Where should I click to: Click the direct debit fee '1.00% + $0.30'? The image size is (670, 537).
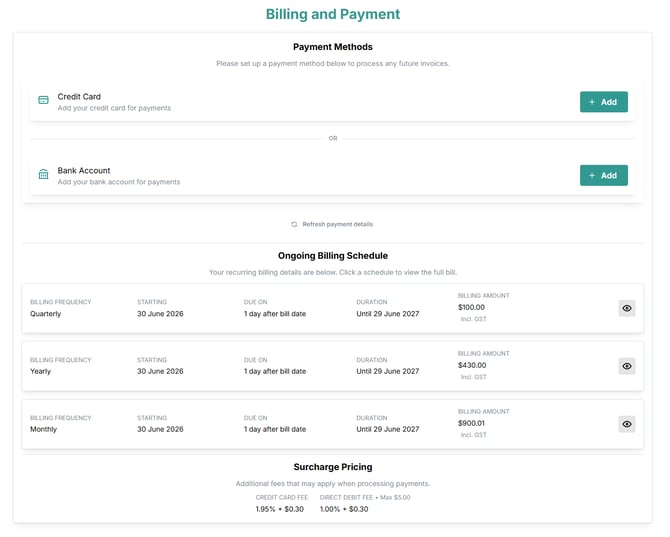[x=344, y=509]
